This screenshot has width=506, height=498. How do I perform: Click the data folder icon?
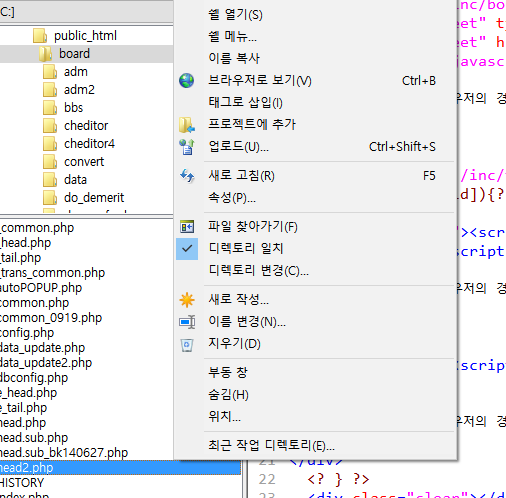50,180
